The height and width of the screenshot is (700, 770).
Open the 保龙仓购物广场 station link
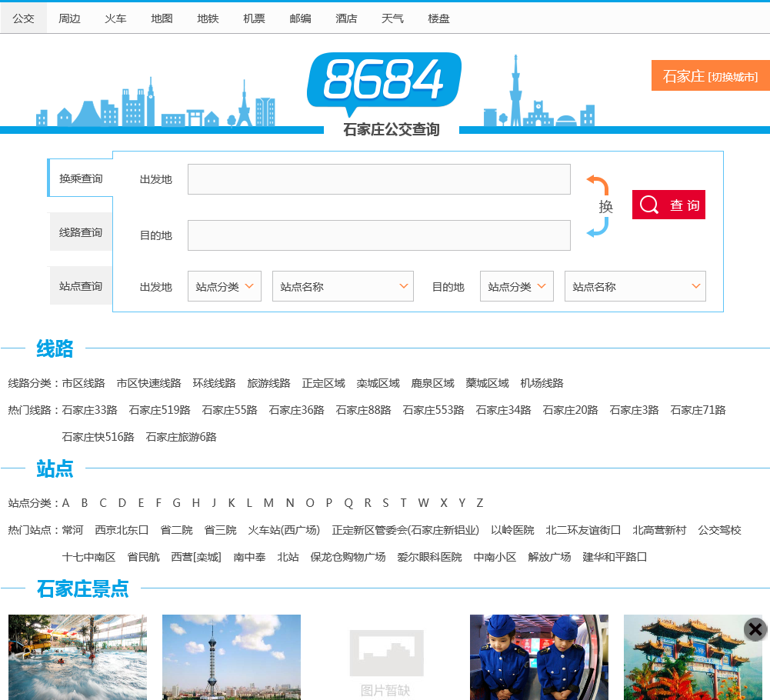348,557
